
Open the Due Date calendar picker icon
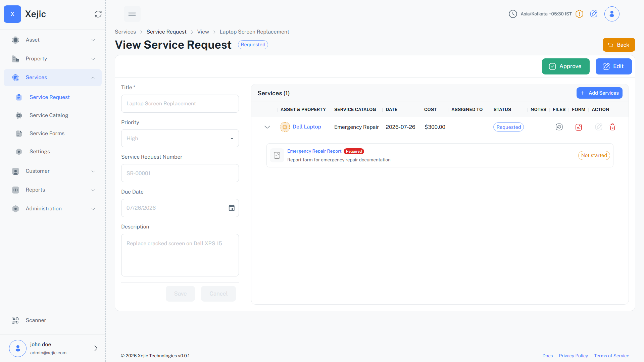[x=232, y=208]
